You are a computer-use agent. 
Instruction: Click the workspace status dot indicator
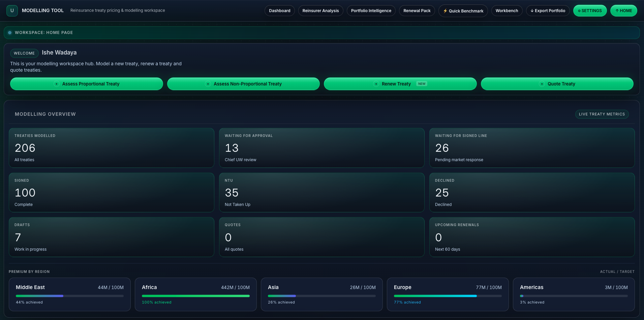pyautogui.click(x=10, y=33)
